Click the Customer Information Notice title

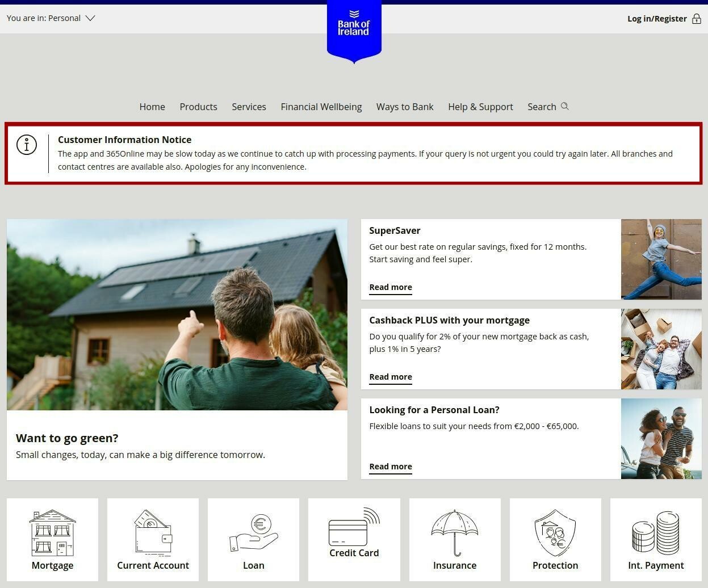point(124,140)
